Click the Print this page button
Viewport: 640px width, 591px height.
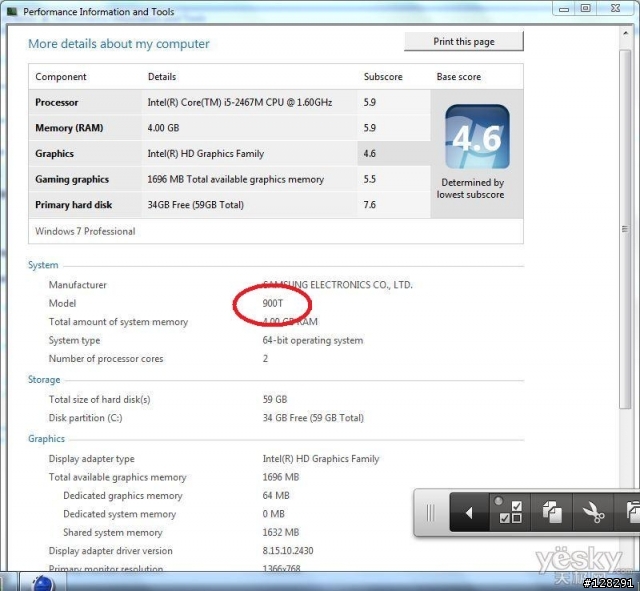pyautogui.click(x=464, y=42)
